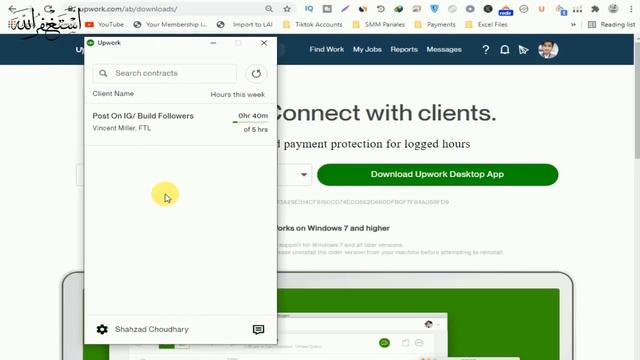This screenshot has height=360, width=640.
Task: Click the Chrome profile avatar icon
Action: coord(613,9)
